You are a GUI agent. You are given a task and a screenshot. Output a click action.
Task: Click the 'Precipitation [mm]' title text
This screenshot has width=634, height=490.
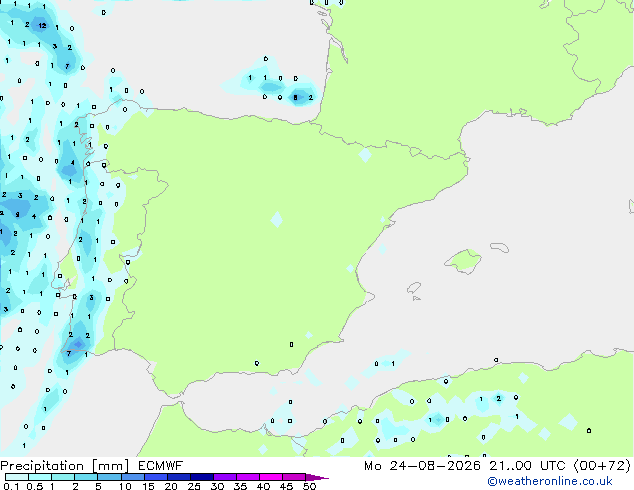click(65, 466)
